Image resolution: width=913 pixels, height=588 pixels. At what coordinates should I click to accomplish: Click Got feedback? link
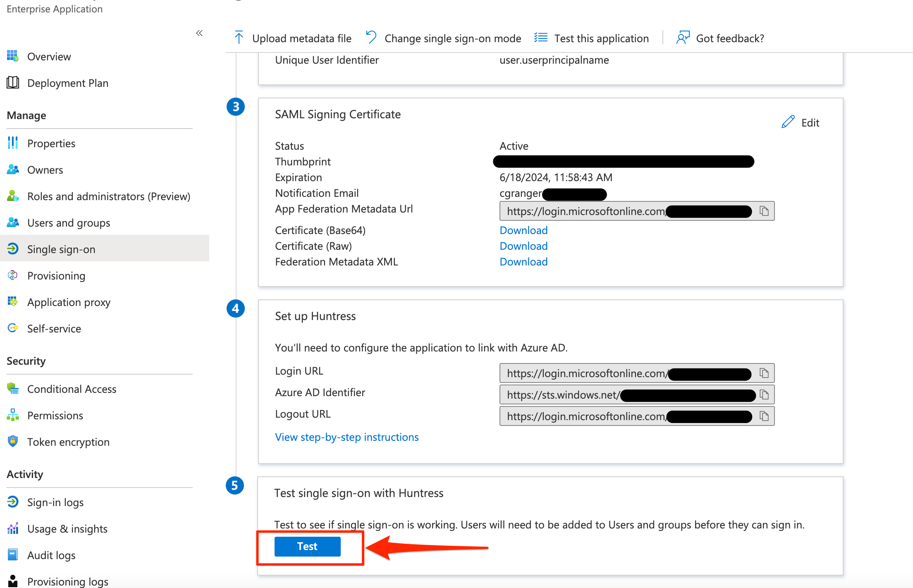[x=720, y=38]
